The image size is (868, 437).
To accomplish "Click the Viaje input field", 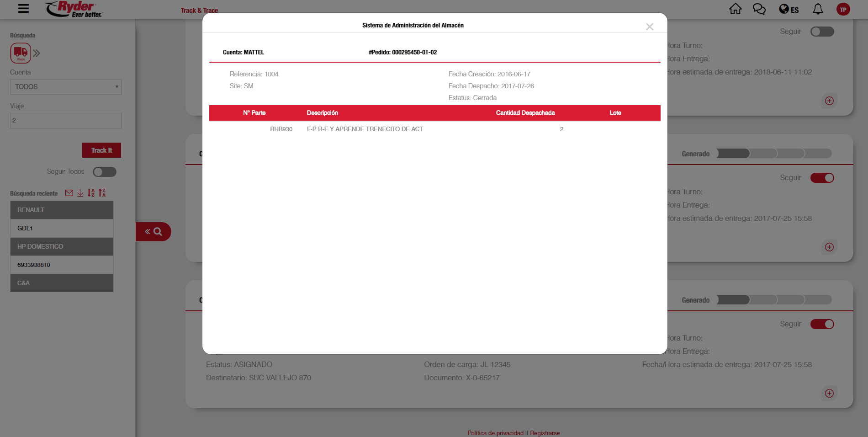I will tap(66, 121).
